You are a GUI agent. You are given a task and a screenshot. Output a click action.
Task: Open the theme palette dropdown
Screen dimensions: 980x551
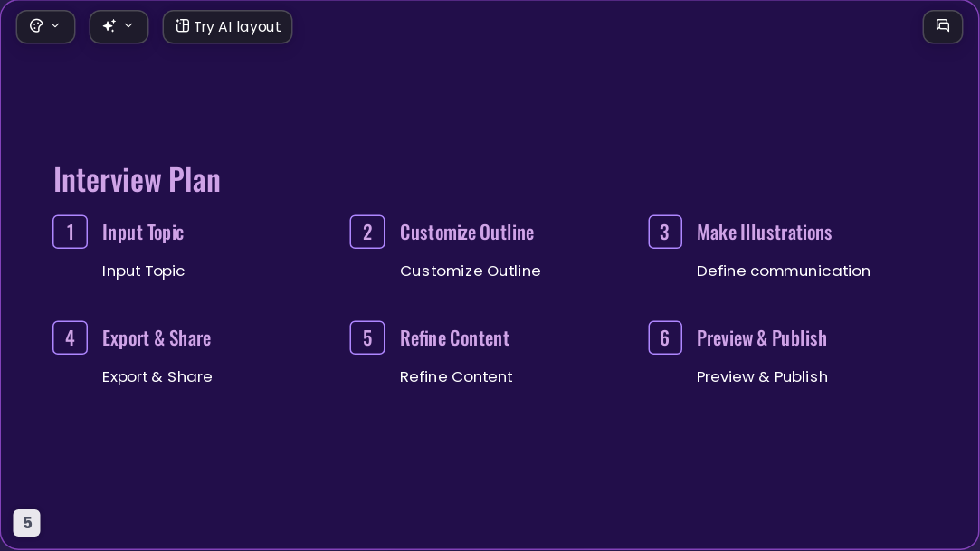[45, 27]
